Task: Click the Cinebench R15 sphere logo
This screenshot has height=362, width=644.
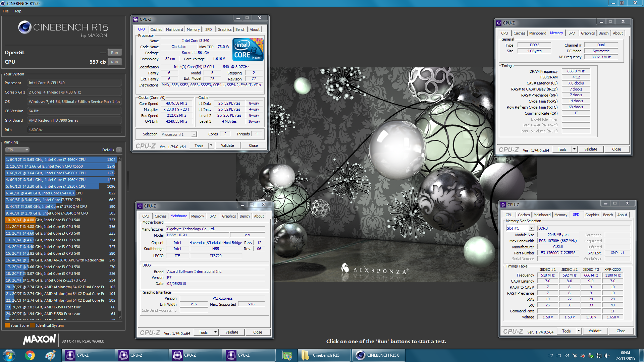Action: (x=25, y=27)
